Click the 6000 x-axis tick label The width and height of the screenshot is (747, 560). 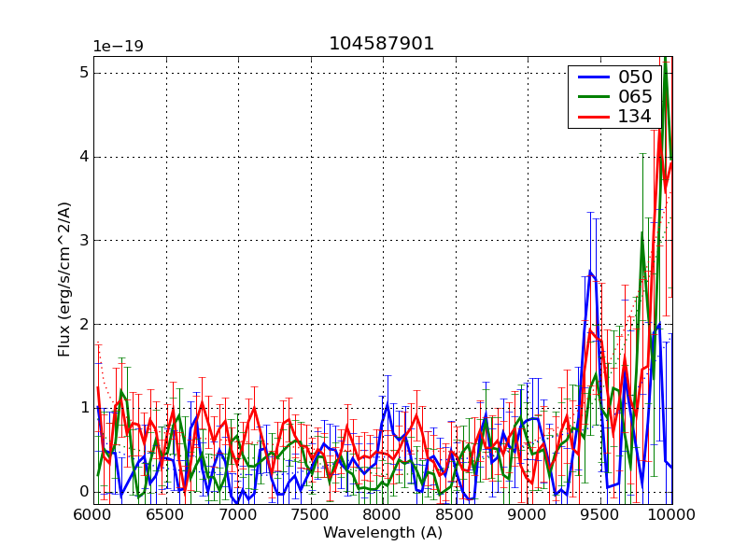pyautogui.click(x=93, y=514)
